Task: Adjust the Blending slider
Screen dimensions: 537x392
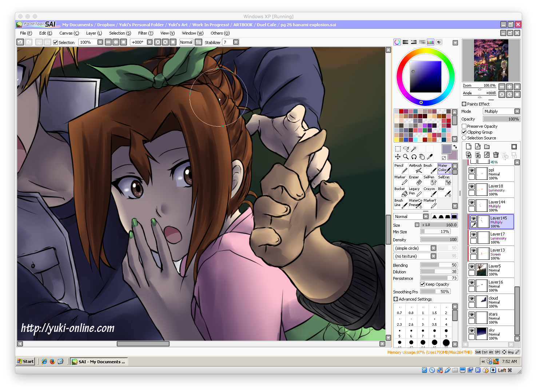Action: tap(439, 265)
